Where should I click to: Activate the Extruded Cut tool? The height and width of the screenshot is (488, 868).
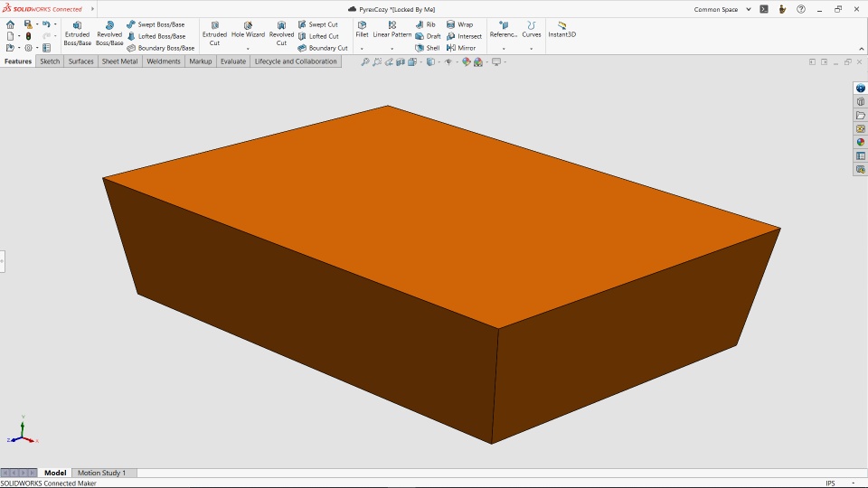[x=214, y=33]
